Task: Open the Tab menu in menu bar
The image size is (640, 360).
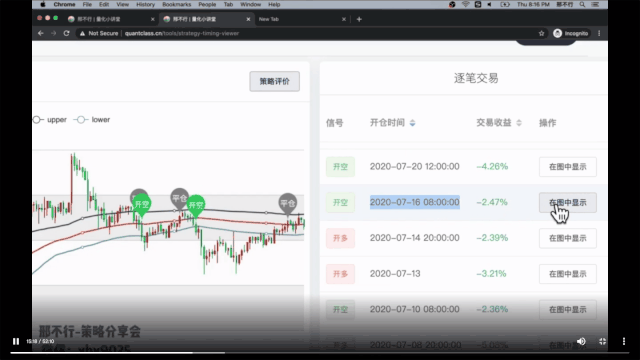Action: pyautogui.click(x=228, y=4)
